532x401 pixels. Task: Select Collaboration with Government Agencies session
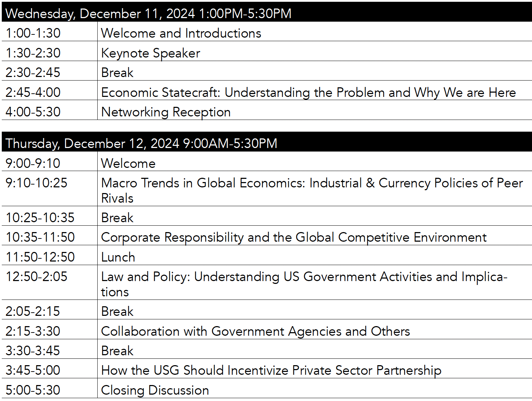tap(255, 331)
